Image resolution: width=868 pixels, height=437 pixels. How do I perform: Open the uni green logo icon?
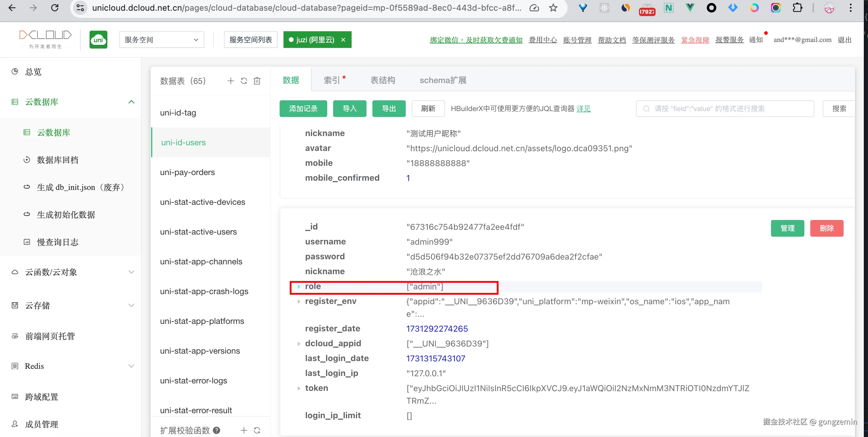[x=98, y=40]
